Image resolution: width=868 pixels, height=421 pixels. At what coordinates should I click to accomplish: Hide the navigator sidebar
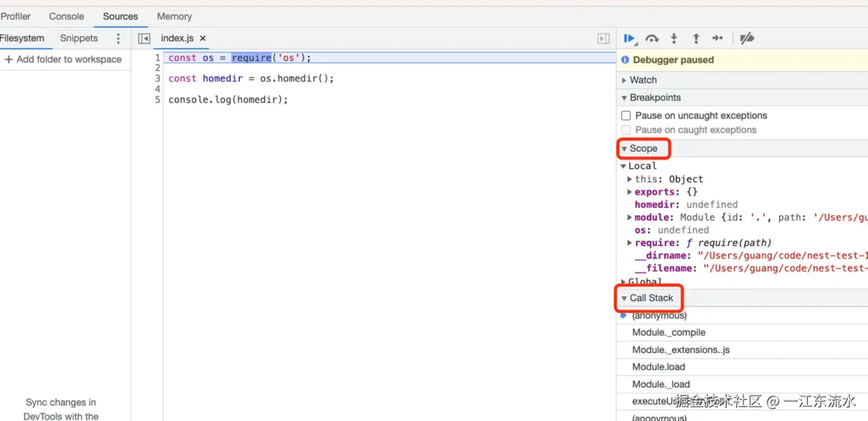click(x=144, y=39)
